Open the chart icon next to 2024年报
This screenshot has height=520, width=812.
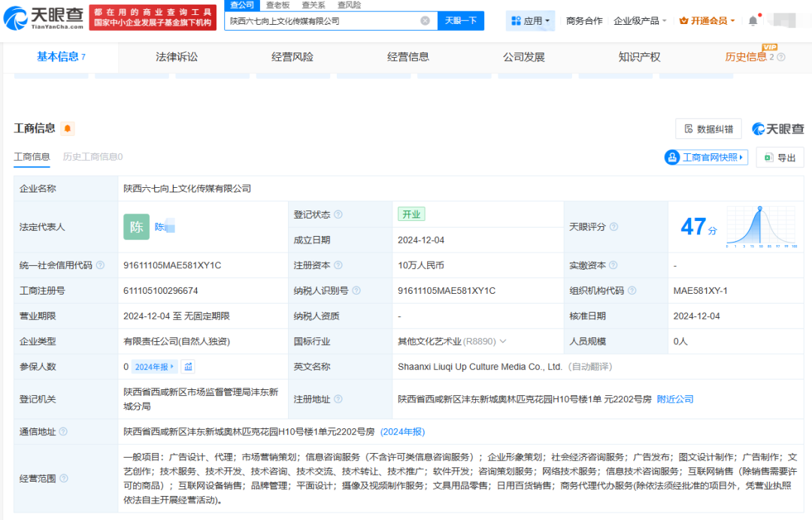tap(188, 367)
